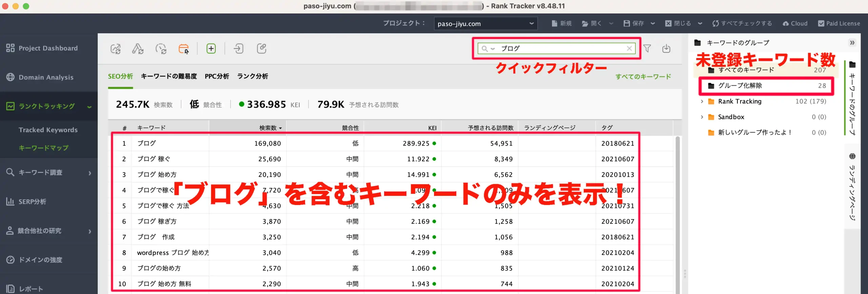Click the table vertical scrollbar
The width and height of the screenshot is (868, 294).
(677, 215)
